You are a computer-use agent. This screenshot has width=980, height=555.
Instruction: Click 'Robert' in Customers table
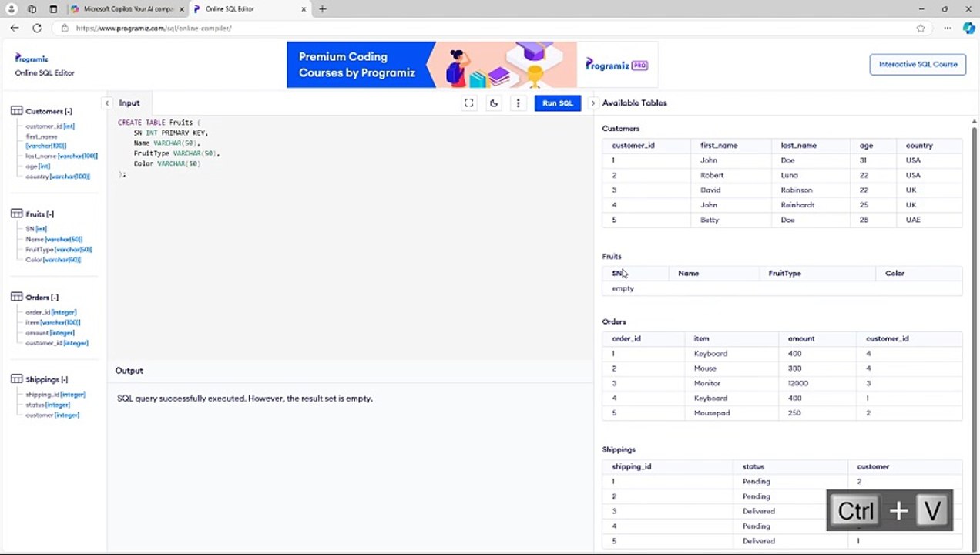tap(712, 175)
